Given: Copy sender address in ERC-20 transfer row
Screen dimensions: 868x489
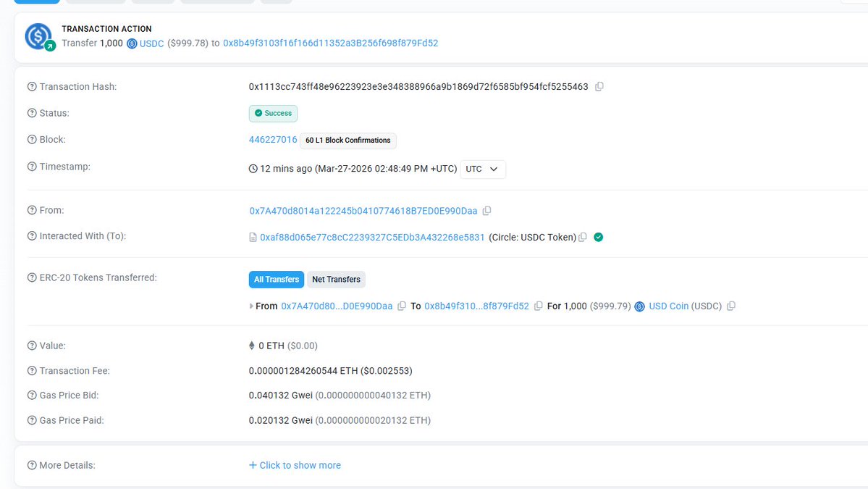Looking at the screenshot, I should [x=402, y=306].
